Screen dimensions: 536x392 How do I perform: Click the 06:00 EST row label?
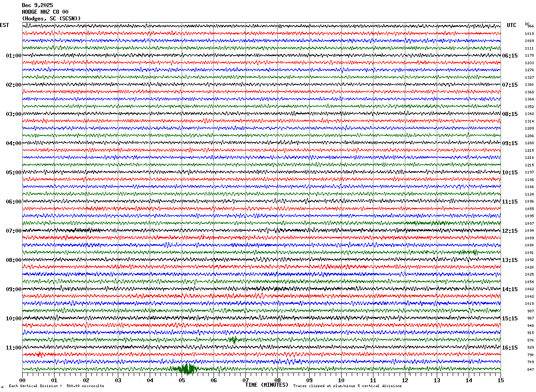click(14, 202)
